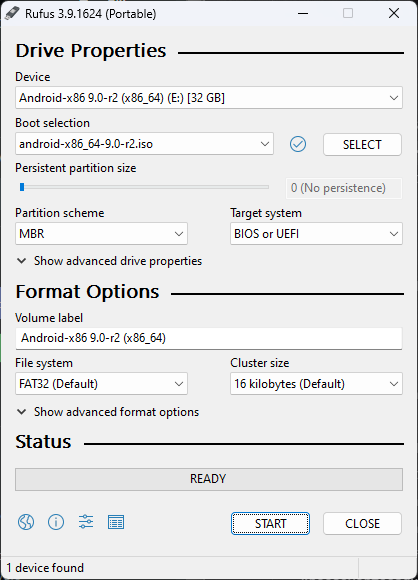Click the READY status progress bar
This screenshot has width=418, height=580.
(x=209, y=479)
